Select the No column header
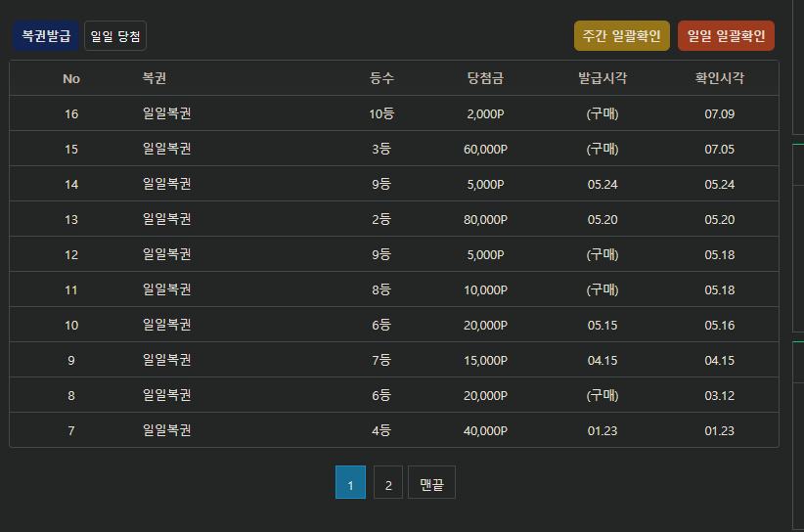This screenshot has width=804, height=532. click(x=71, y=78)
